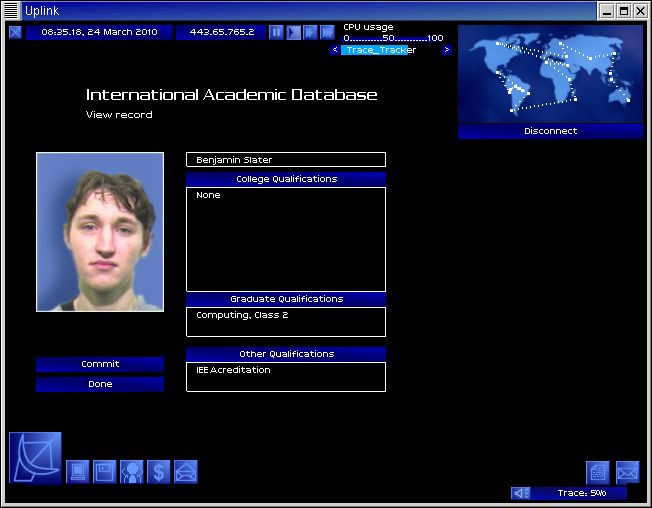Click inside the College Qualifications box
The width and height of the screenshot is (652, 508).
click(286, 239)
